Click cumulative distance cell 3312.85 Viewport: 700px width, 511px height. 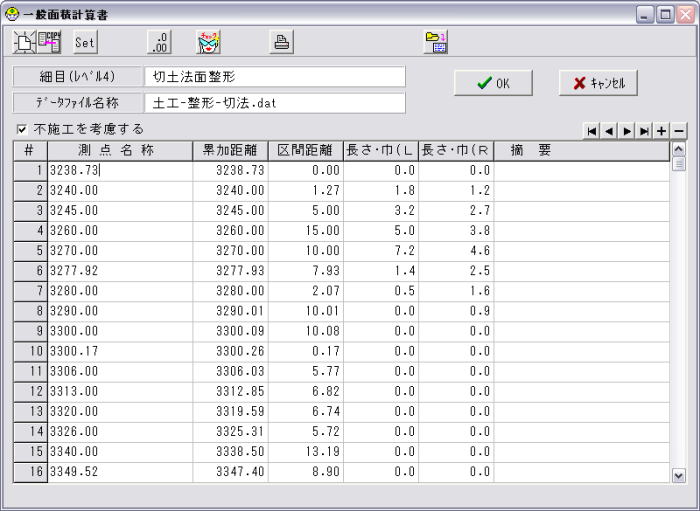click(x=230, y=392)
